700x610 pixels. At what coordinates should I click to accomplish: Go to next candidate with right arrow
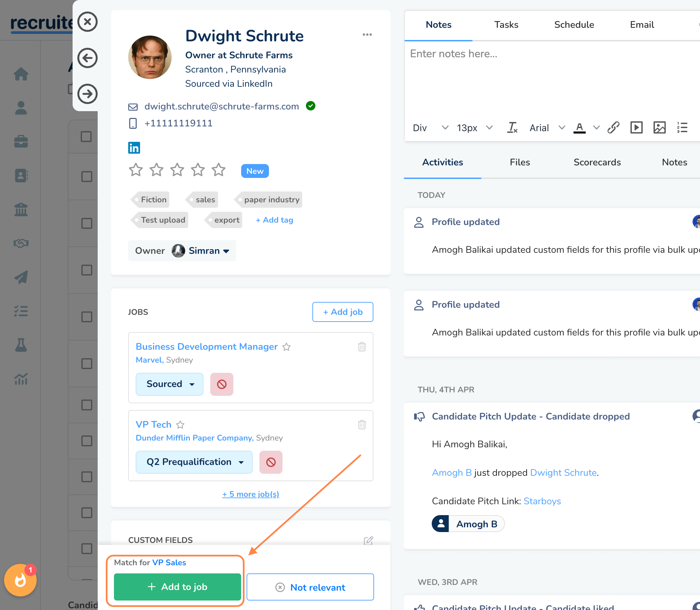pos(87,94)
